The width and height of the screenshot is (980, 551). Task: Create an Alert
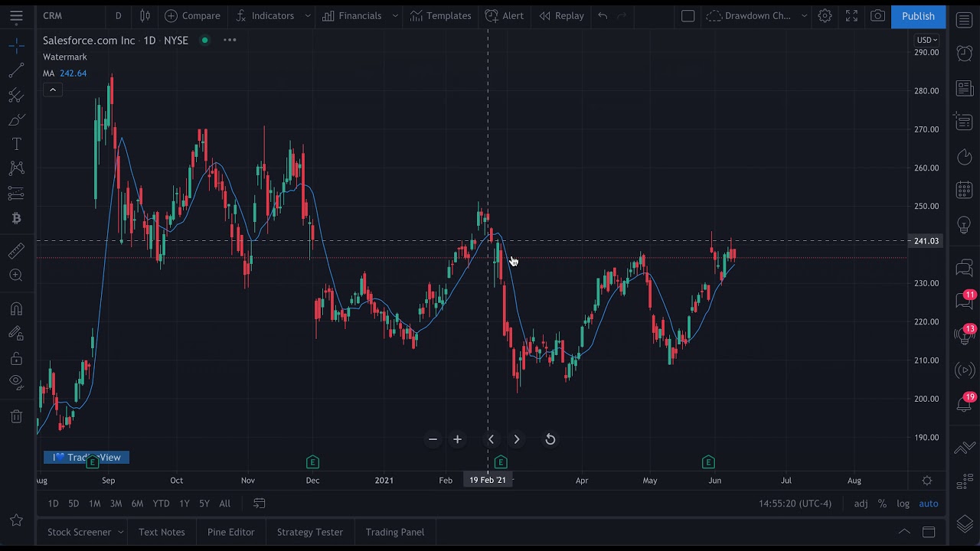tap(505, 15)
